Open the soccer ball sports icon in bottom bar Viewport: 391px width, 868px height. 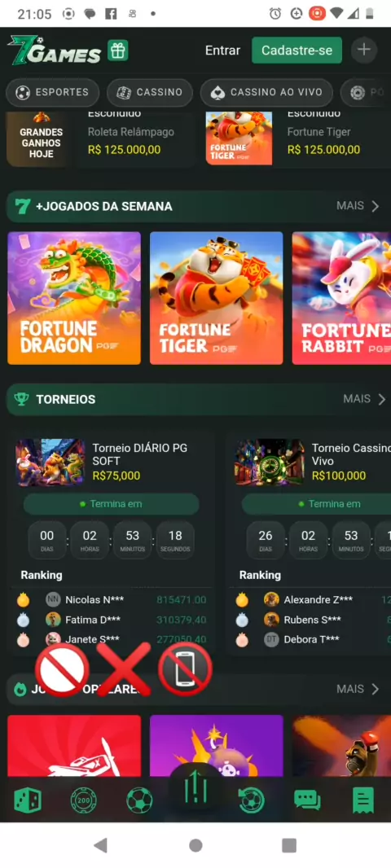point(139,800)
